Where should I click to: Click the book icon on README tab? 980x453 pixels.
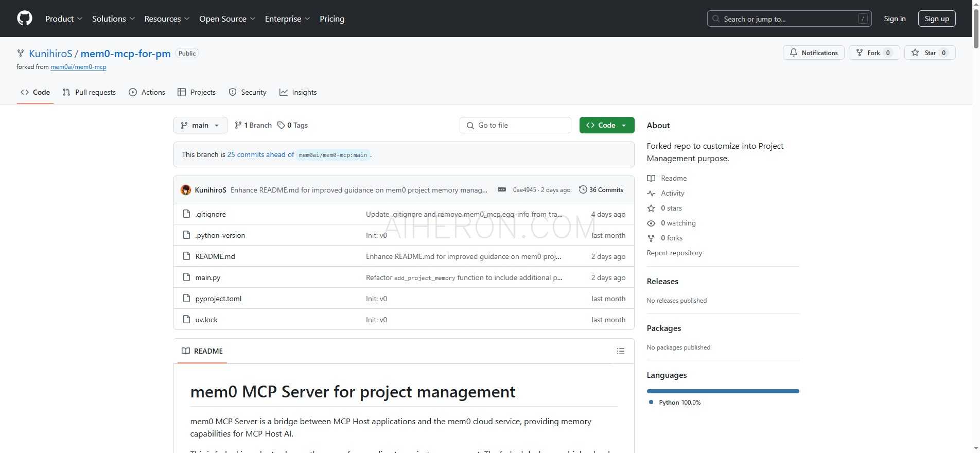(186, 351)
